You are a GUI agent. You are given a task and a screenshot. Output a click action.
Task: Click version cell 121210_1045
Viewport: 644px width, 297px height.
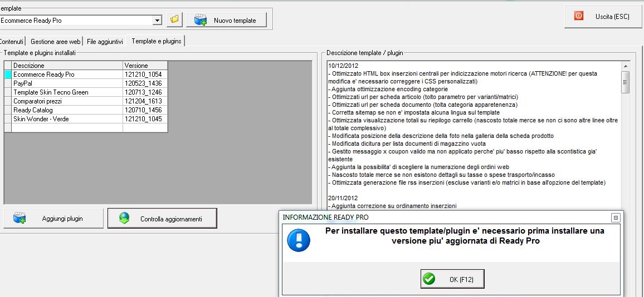(x=145, y=119)
